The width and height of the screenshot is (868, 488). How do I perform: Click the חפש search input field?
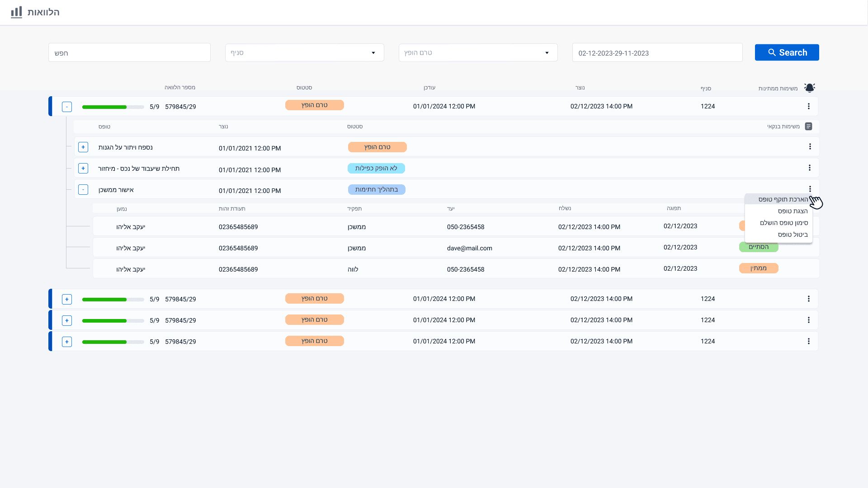[x=129, y=53]
